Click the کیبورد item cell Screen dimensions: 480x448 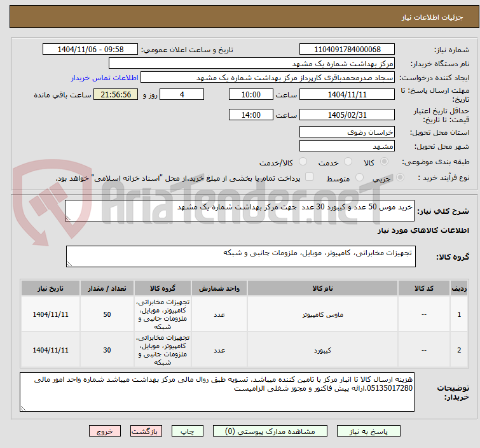tap(323, 350)
